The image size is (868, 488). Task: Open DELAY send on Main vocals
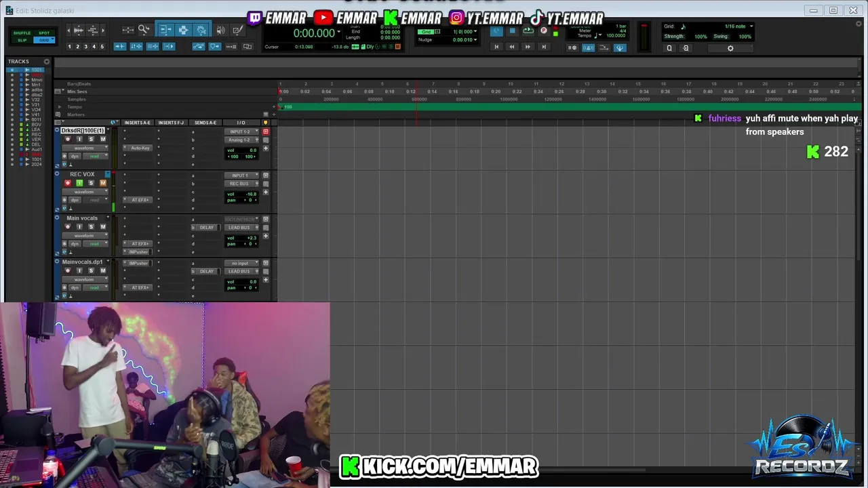pyautogui.click(x=207, y=227)
